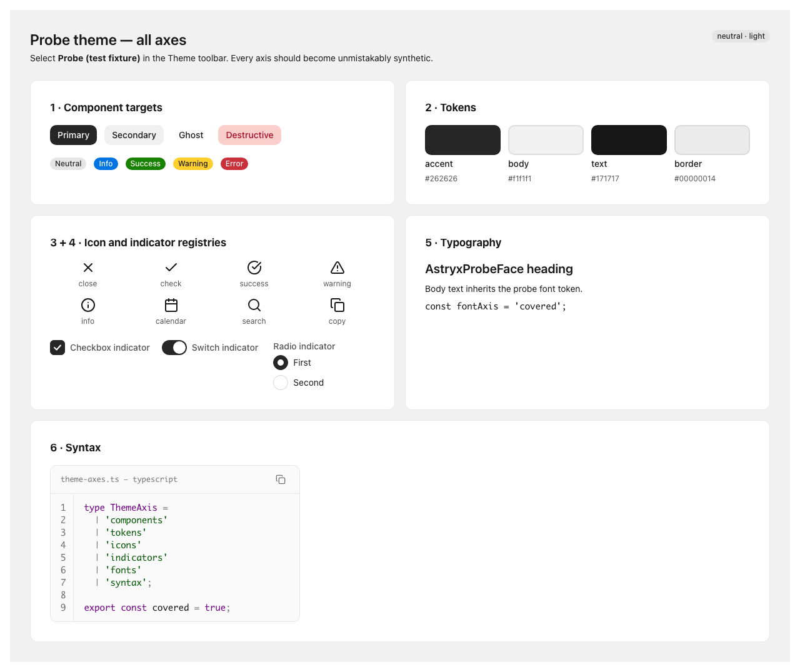Click the '#00000014' border hex value

pyautogui.click(x=695, y=179)
